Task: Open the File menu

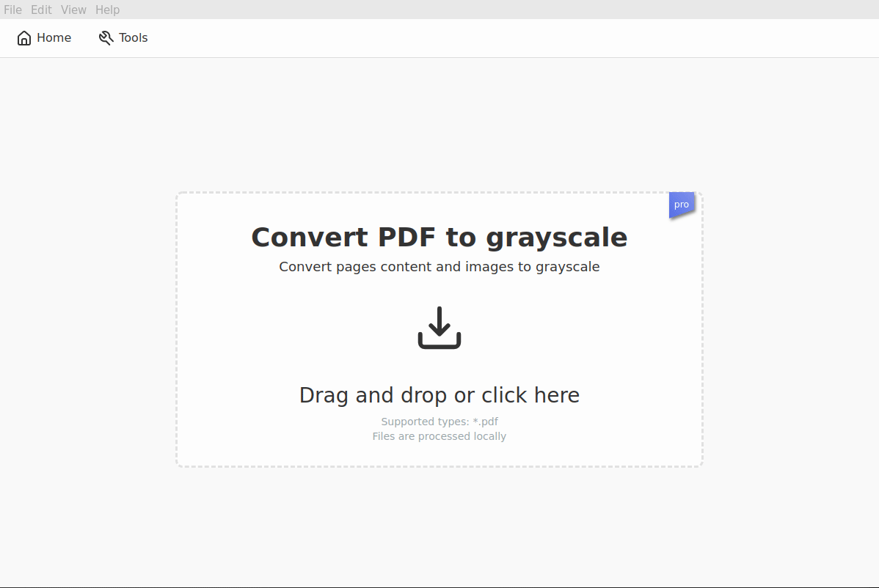Action: (x=12, y=10)
